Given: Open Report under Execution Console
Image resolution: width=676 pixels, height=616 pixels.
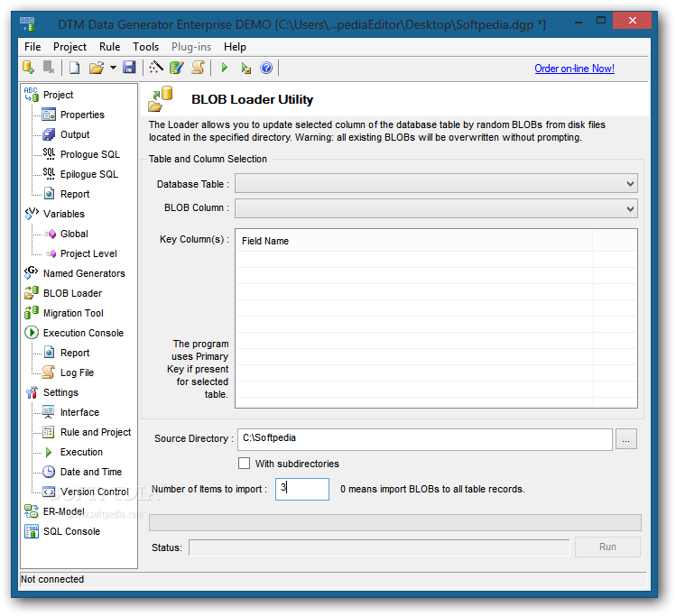Looking at the screenshot, I should click(x=75, y=353).
